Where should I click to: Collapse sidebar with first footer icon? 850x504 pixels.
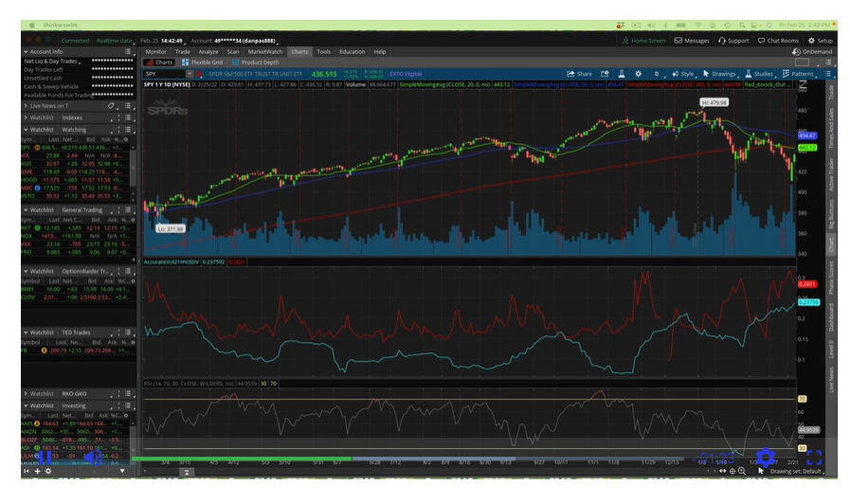click(x=26, y=471)
